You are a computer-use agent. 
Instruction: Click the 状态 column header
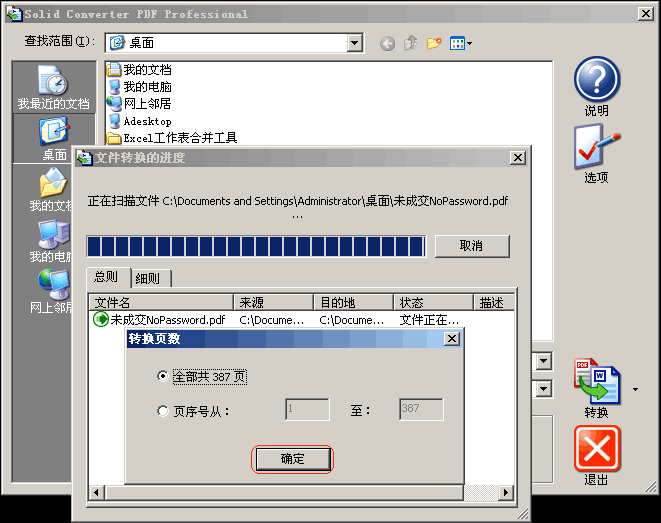click(433, 302)
